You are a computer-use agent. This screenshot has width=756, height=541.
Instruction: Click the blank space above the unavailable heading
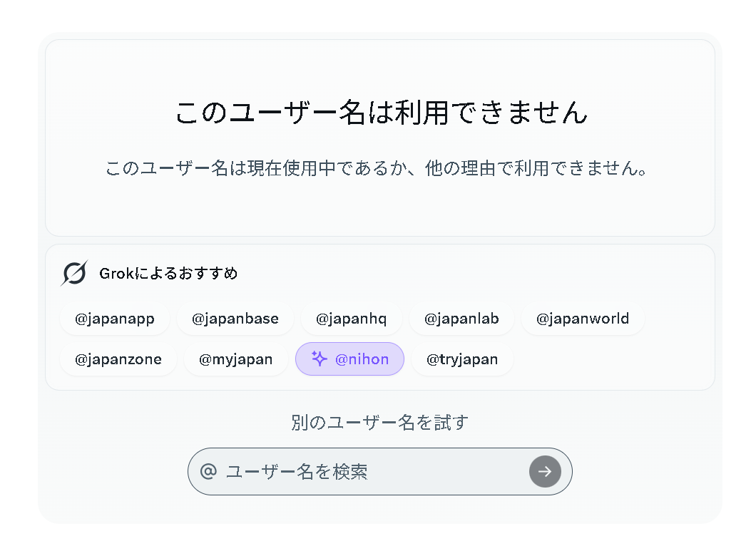(x=380, y=68)
